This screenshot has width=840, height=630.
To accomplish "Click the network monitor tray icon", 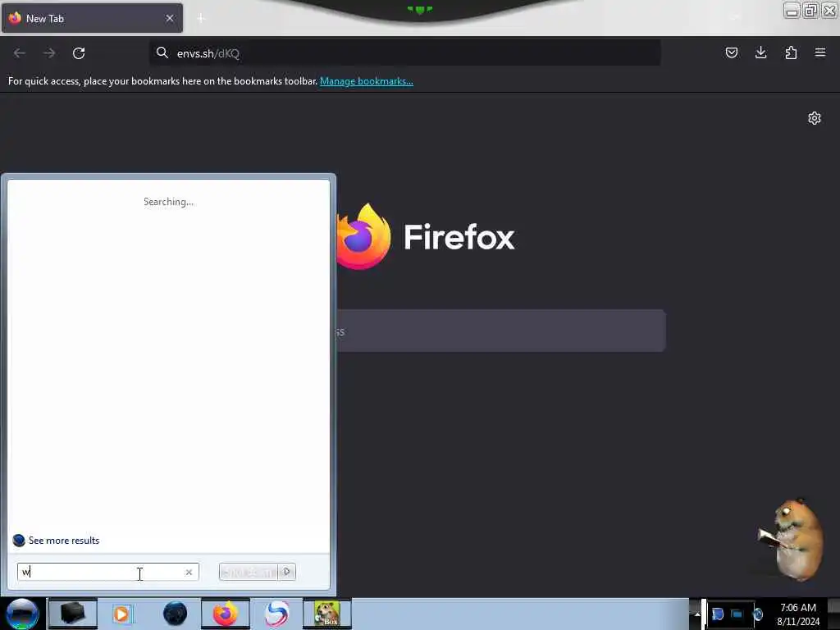I will point(737,614).
